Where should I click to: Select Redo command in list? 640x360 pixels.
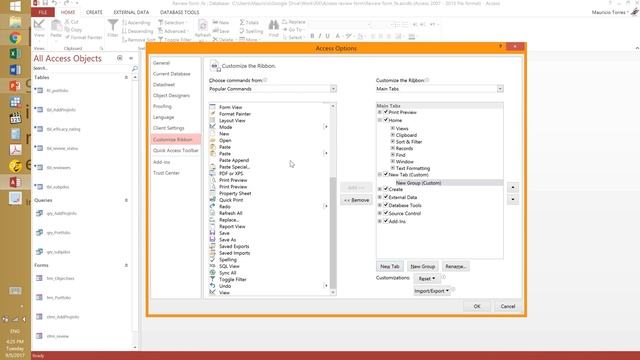(225, 207)
